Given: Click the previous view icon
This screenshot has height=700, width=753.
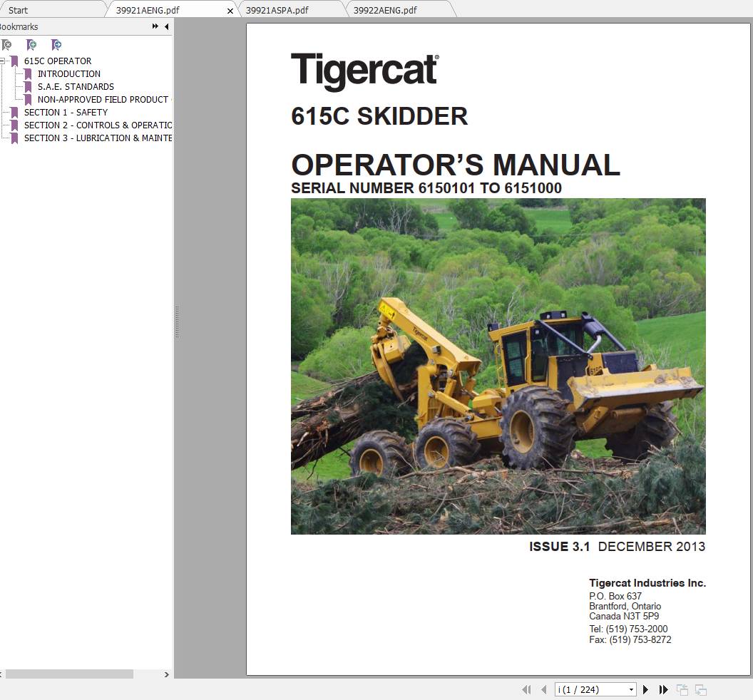Looking at the screenshot, I should pos(682,689).
